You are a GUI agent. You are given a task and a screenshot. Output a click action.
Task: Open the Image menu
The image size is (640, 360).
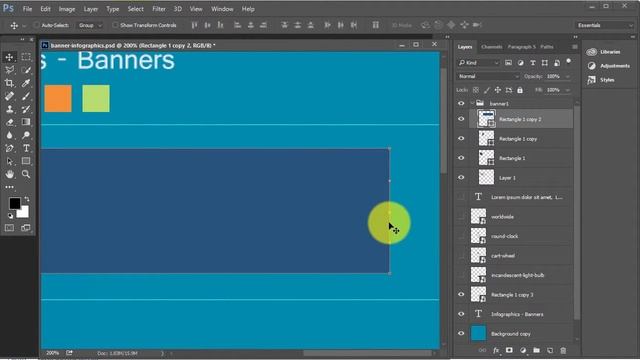point(67,9)
